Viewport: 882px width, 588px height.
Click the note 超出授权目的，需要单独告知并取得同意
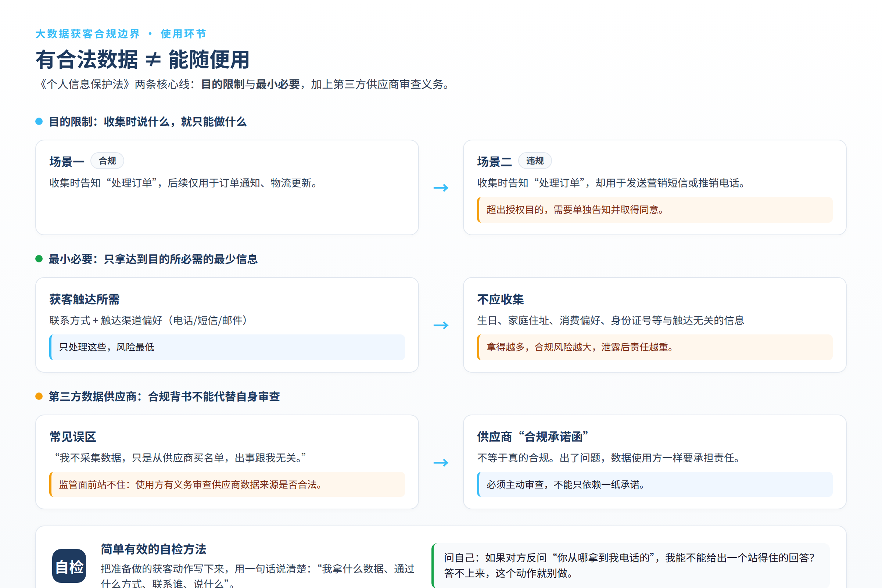pyautogui.click(x=655, y=209)
